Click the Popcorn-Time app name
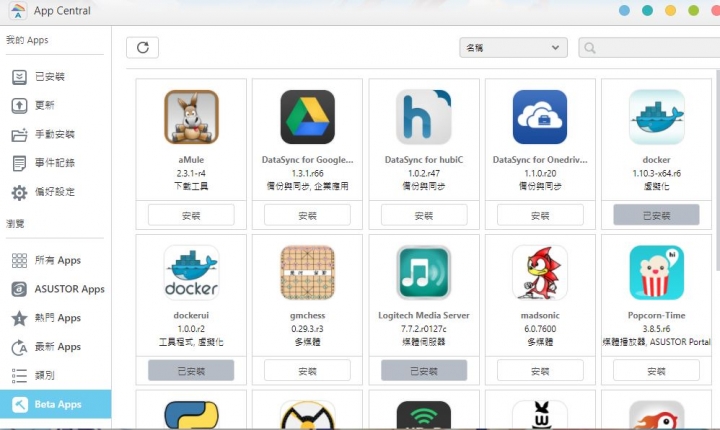The height and width of the screenshot is (430, 720). coord(657,316)
